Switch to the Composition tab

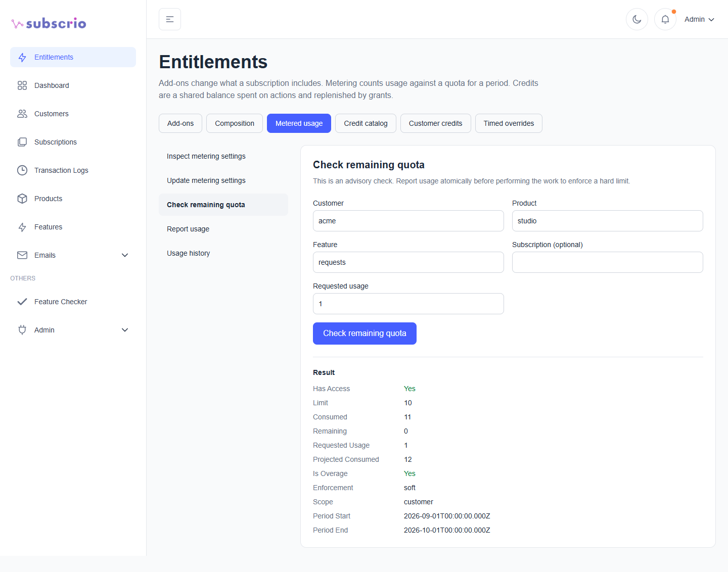click(235, 123)
